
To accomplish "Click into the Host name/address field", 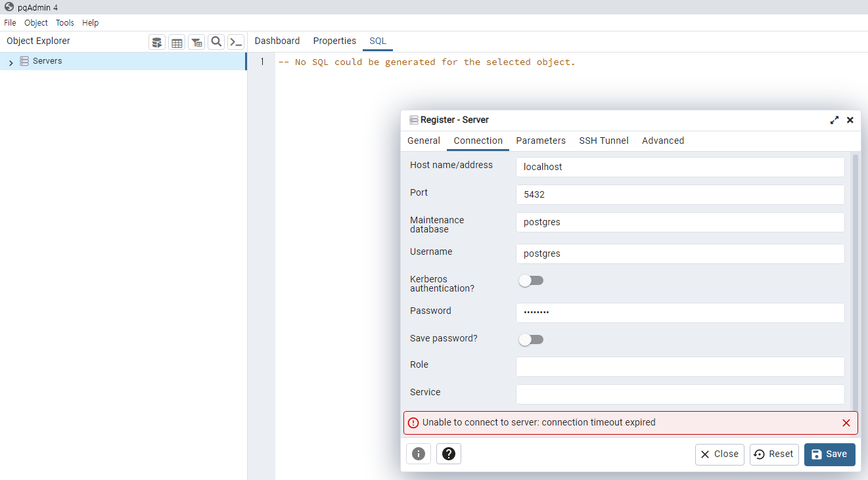I will click(679, 167).
